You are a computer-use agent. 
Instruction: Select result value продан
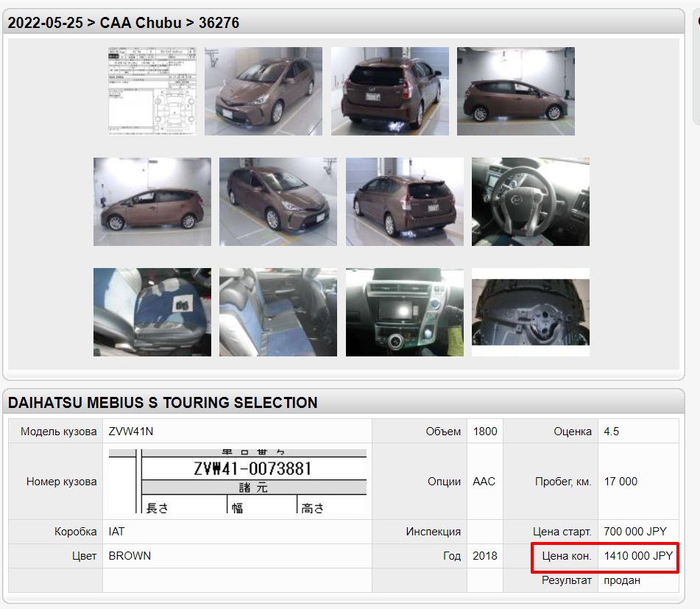point(622,580)
